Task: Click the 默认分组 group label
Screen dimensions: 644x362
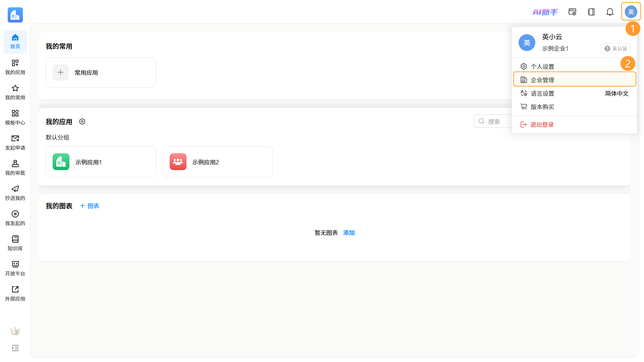Action: (x=57, y=138)
